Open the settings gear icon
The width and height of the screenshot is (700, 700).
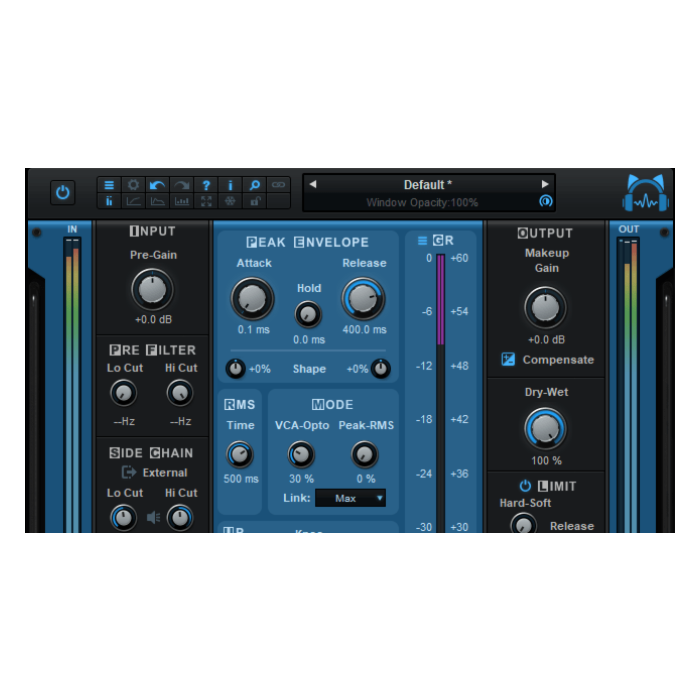point(133,185)
